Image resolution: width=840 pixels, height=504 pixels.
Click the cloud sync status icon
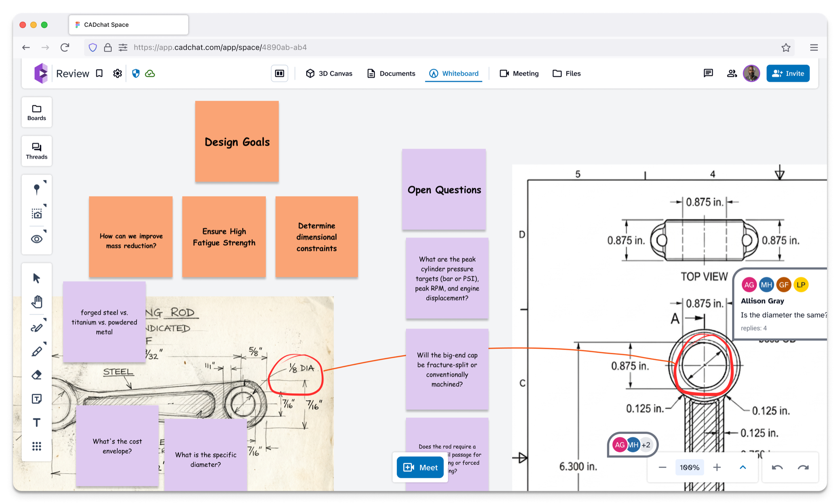coord(150,73)
